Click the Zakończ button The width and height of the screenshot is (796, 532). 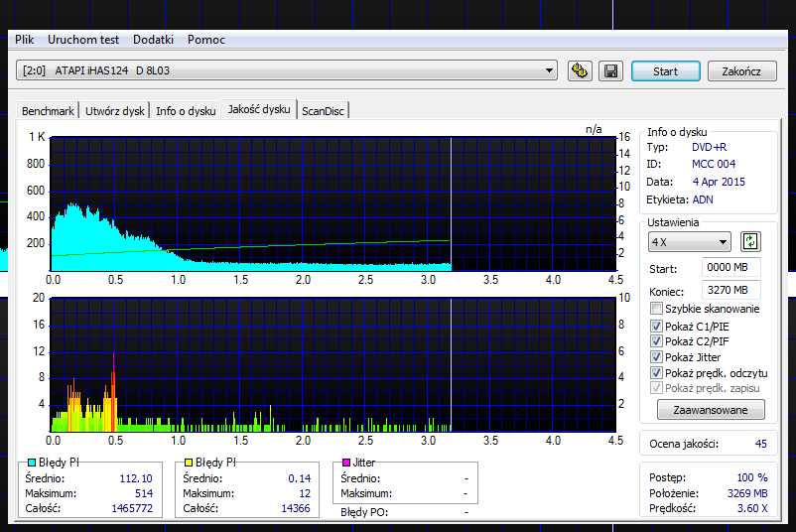[x=741, y=71]
